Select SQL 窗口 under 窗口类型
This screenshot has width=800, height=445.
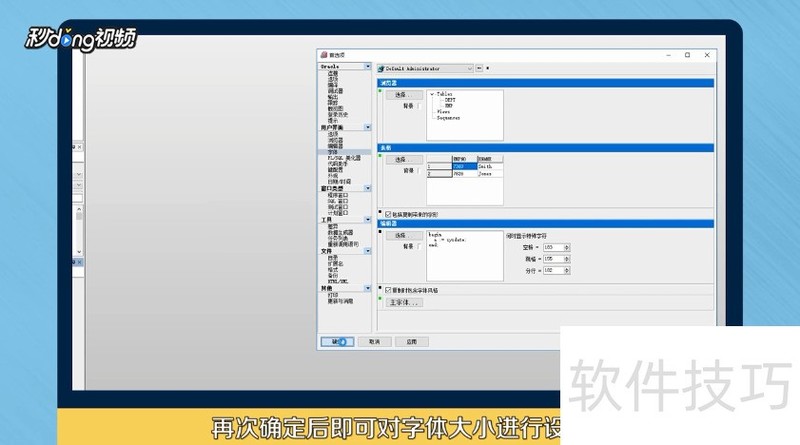pos(338,202)
